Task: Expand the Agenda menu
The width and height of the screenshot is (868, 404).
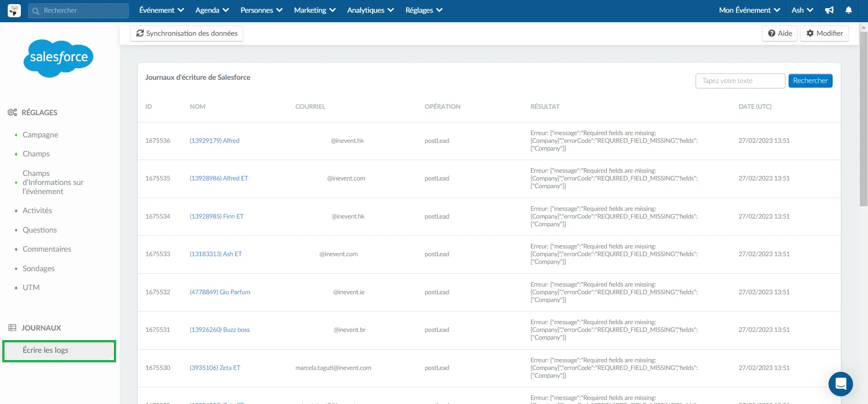Action: point(212,10)
